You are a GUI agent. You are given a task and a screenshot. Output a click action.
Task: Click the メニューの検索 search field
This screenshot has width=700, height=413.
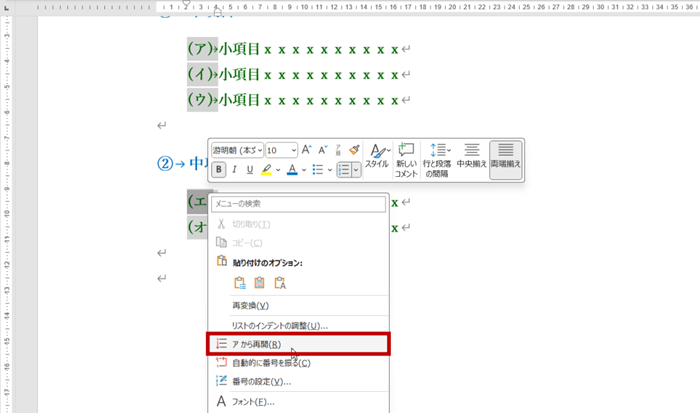coord(300,204)
